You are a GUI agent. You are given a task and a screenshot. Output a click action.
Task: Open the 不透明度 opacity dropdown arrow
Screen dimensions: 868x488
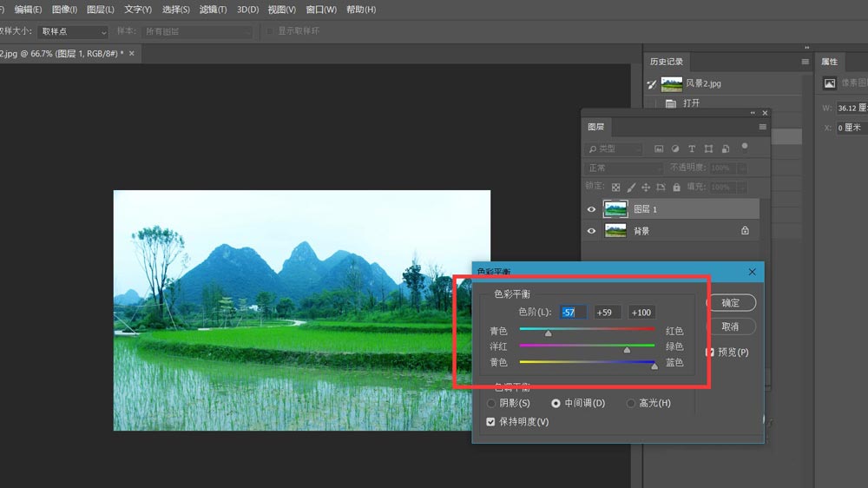click(x=742, y=168)
